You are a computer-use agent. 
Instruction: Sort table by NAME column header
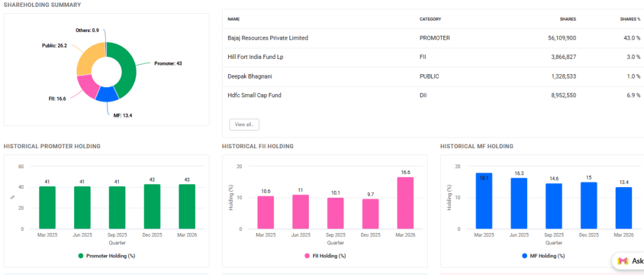coord(234,19)
